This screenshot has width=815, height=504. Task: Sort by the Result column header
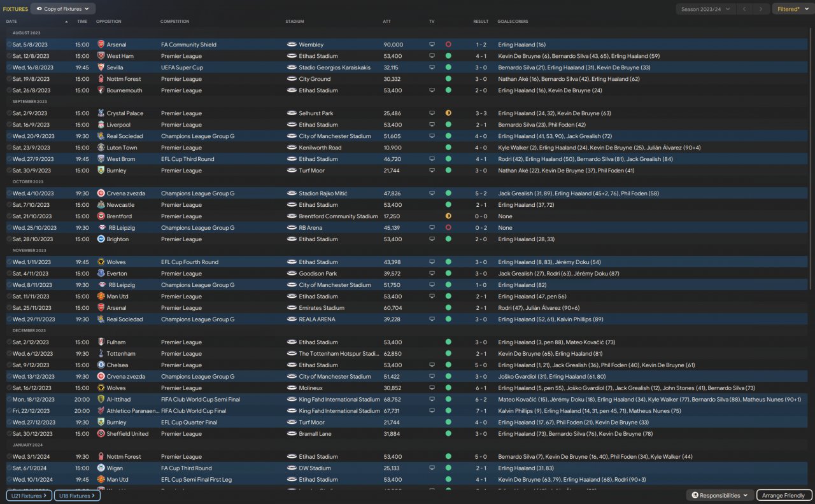pyautogui.click(x=481, y=22)
